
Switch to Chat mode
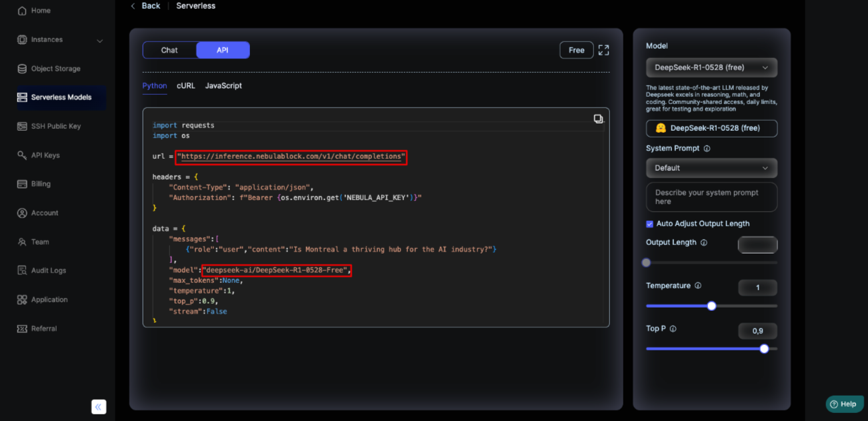pos(169,50)
